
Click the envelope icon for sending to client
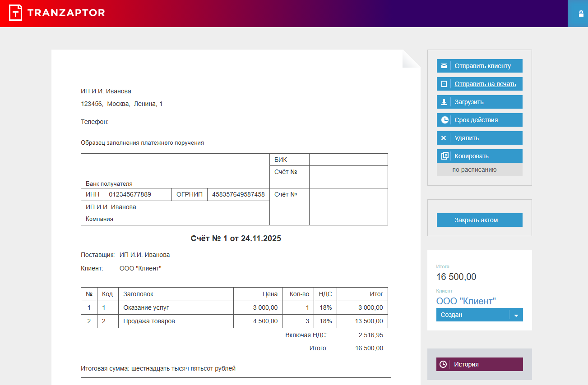point(444,66)
